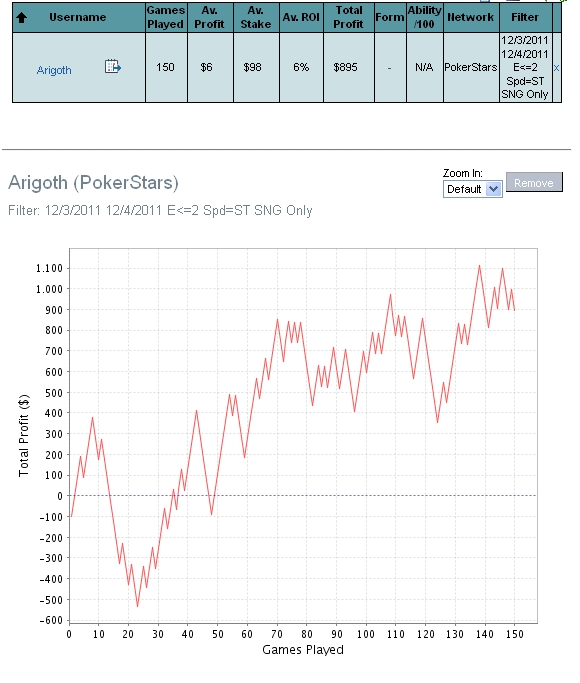The image size is (580, 683).
Task: Sort by the Total Profit column header
Action: pos(348,17)
